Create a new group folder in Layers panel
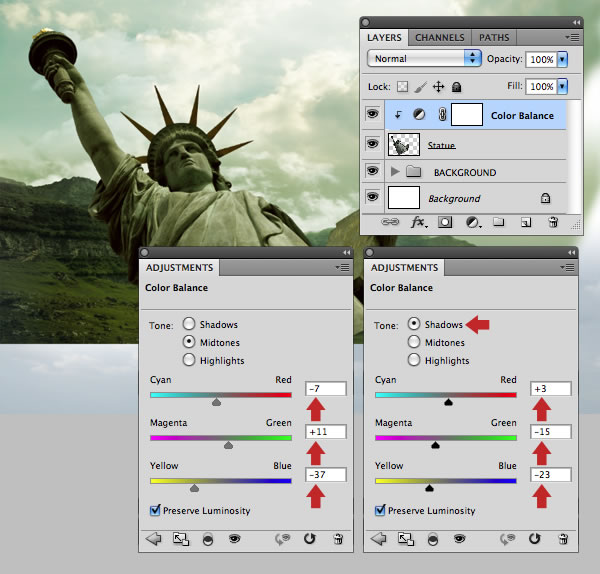Image resolution: width=600 pixels, height=574 pixels. pyautogui.click(x=498, y=222)
